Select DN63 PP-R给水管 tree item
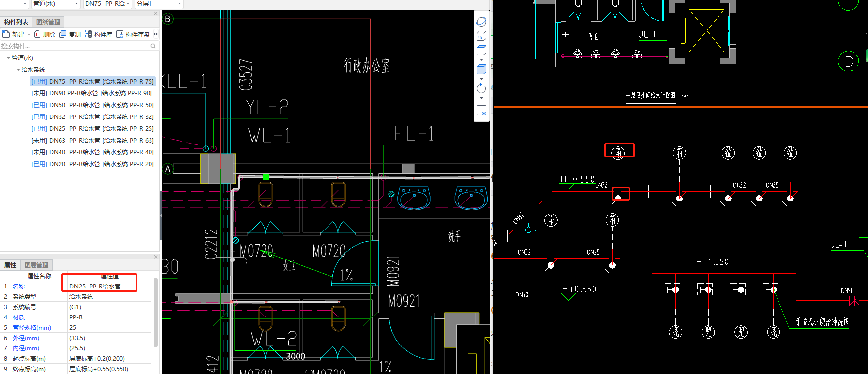The image size is (868, 374). tap(92, 140)
